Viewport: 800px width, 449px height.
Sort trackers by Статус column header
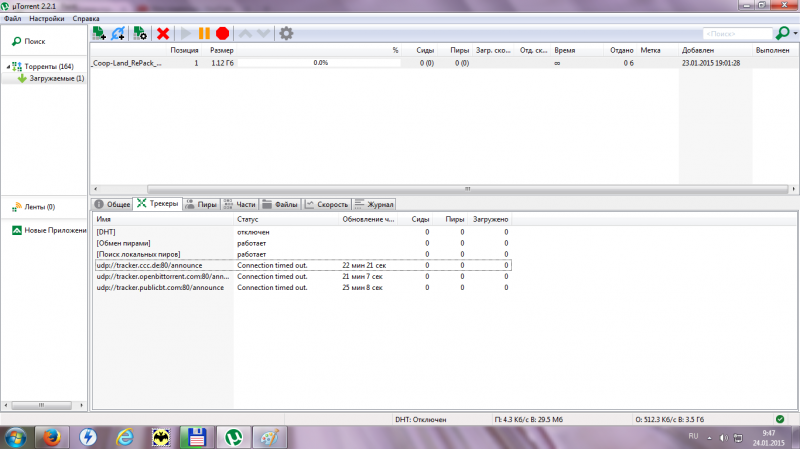pyautogui.click(x=286, y=219)
